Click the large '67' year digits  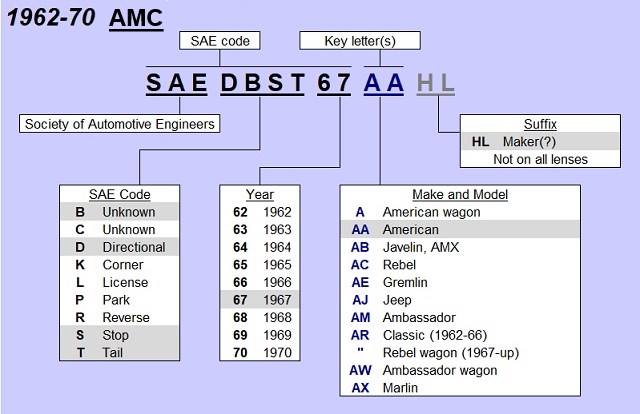pyautogui.click(x=333, y=83)
